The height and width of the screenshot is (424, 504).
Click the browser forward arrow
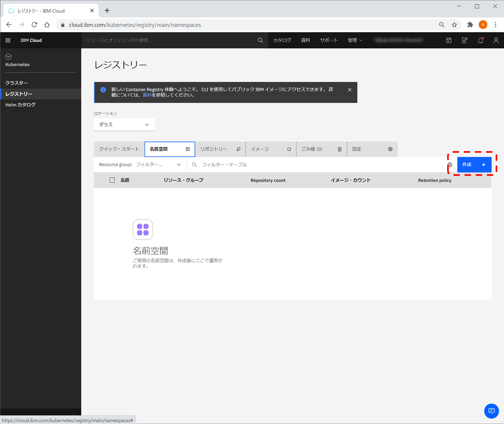click(21, 25)
